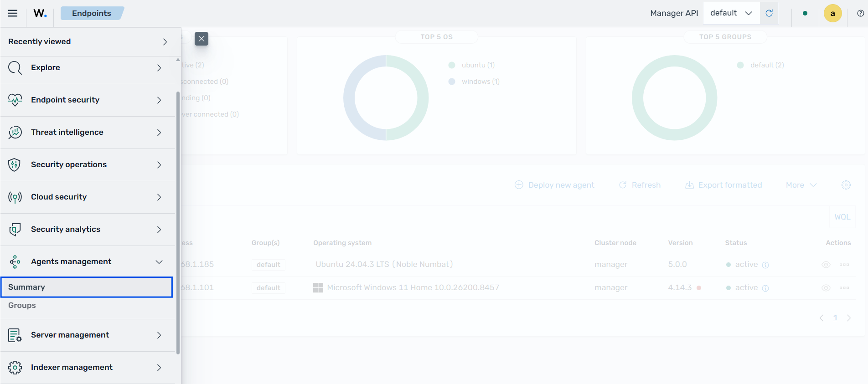This screenshot has width=868, height=384.
Task: Click the Agents management nodes icon
Action: pyautogui.click(x=15, y=262)
